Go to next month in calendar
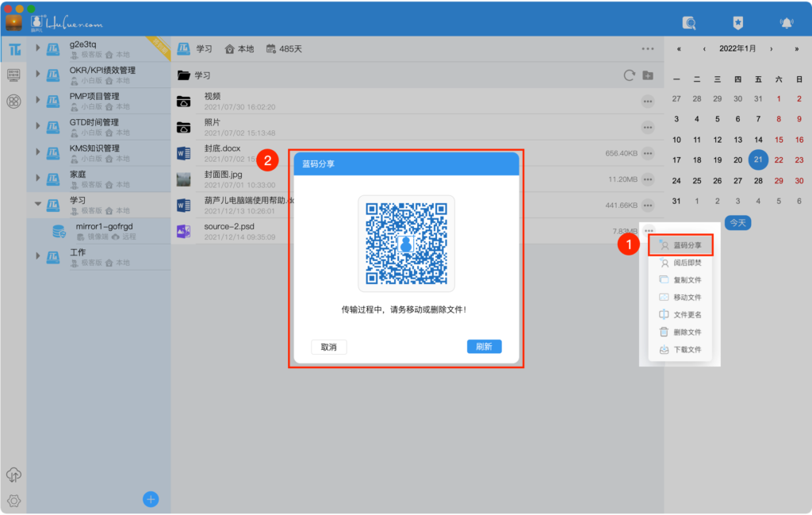Image resolution: width=812 pixels, height=515 pixels. pyautogui.click(x=771, y=48)
